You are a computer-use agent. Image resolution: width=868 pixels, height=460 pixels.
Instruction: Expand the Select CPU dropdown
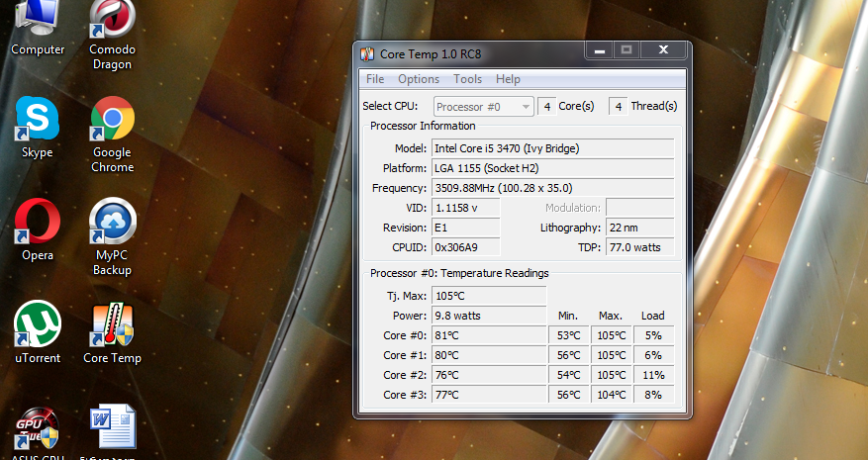483,106
